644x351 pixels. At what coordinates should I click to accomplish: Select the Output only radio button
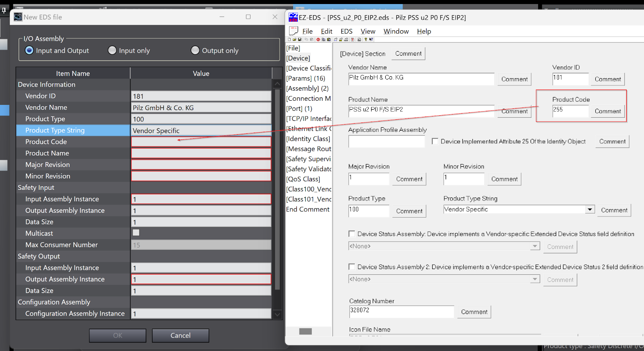coord(195,50)
